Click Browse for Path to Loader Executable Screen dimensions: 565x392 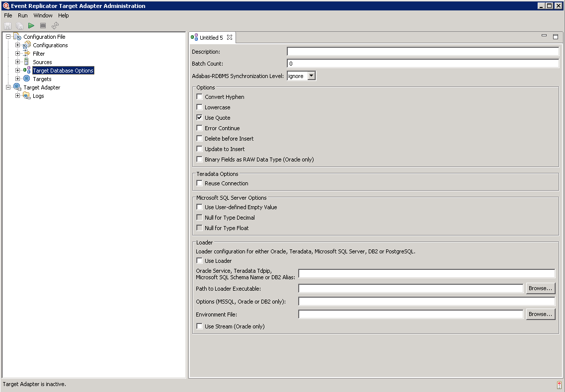click(540, 288)
